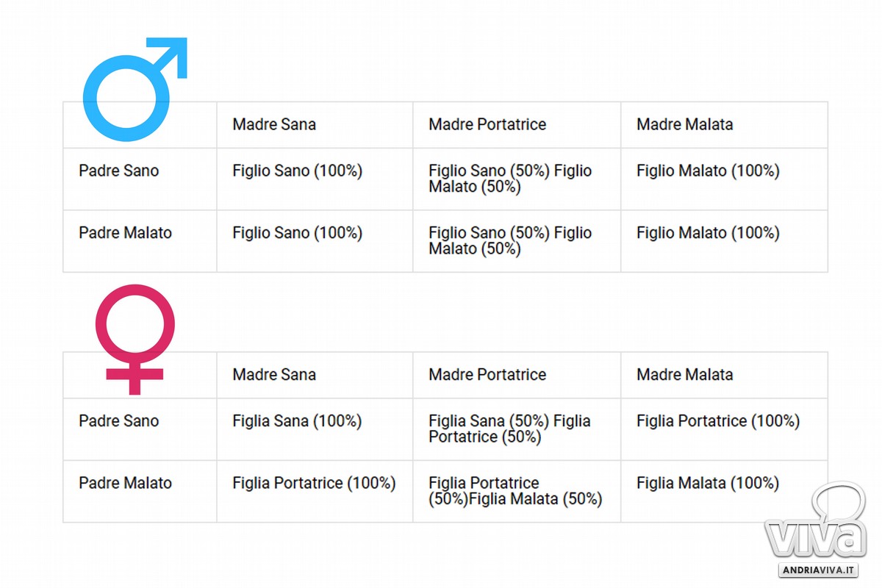The image size is (882, 588).
Task: Select Madre Sana header in the male table
Action: 274,124
